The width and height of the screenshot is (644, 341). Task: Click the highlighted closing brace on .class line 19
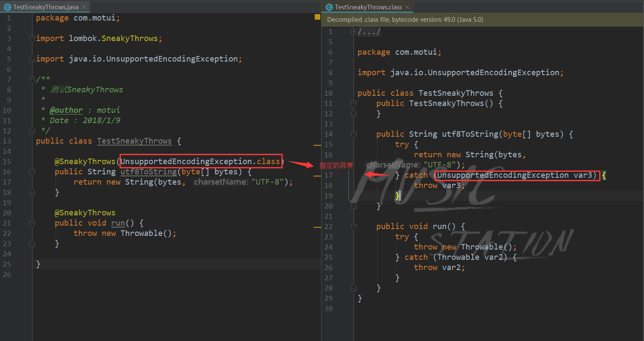[398, 196]
